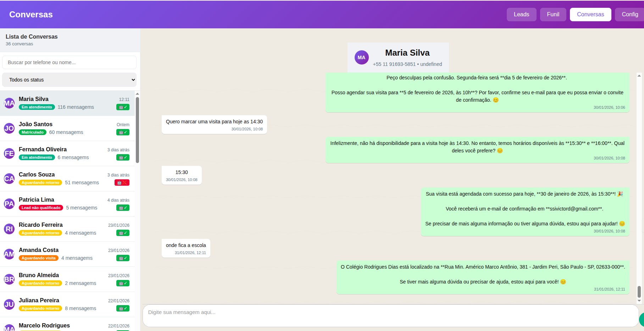Open the 'Todos os status' filter dropdown
This screenshot has width=644, height=331.
(69, 80)
